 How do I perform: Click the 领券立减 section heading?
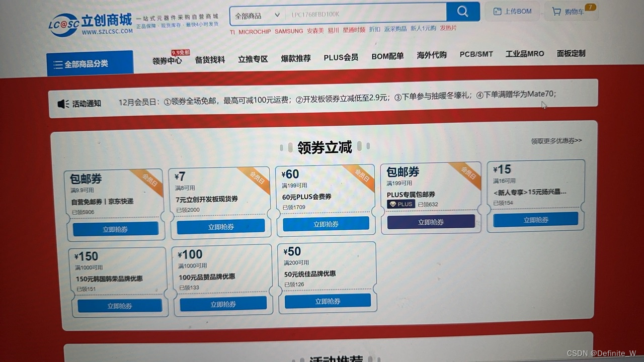tap(325, 147)
